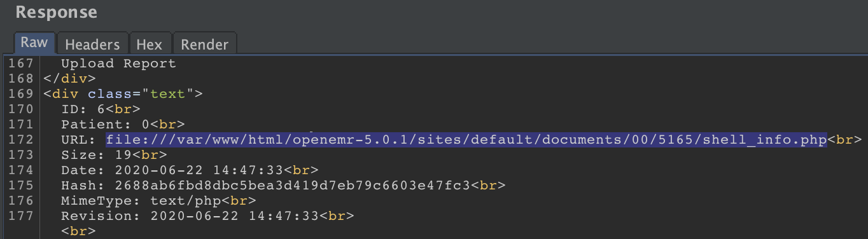Click line number 177 in gutter

[x=20, y=215]
